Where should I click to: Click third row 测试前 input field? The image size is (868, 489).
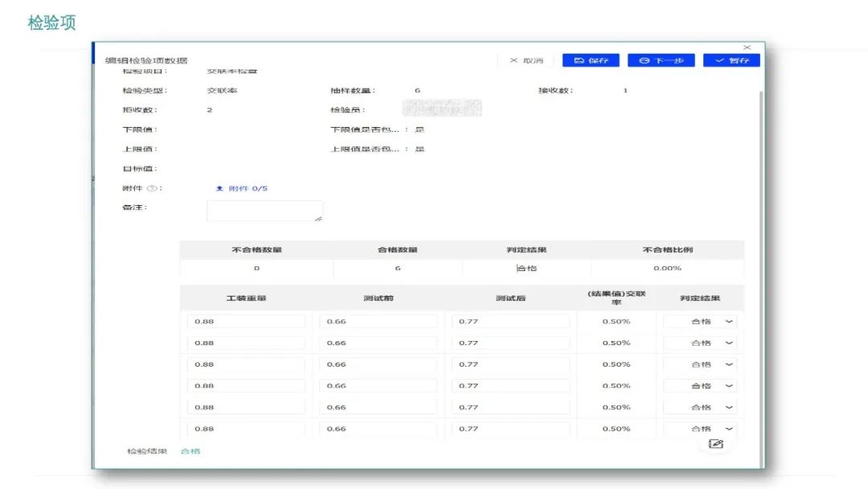[x=378, y=364]
